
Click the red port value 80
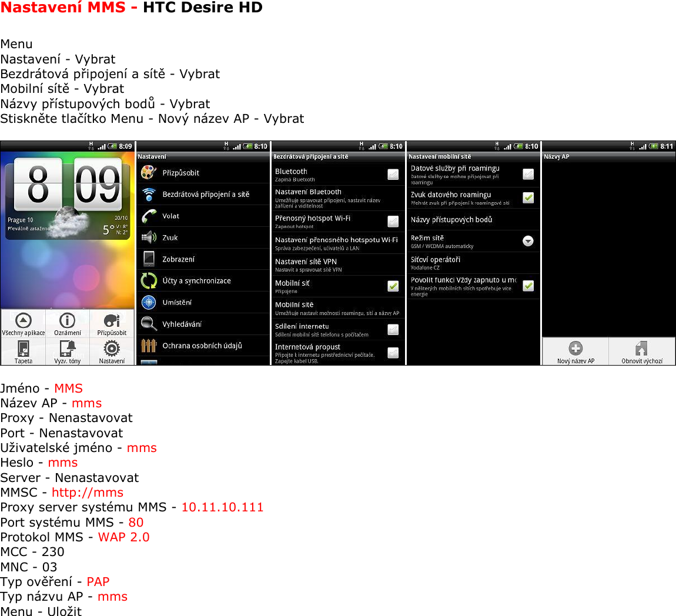(136, 523)
